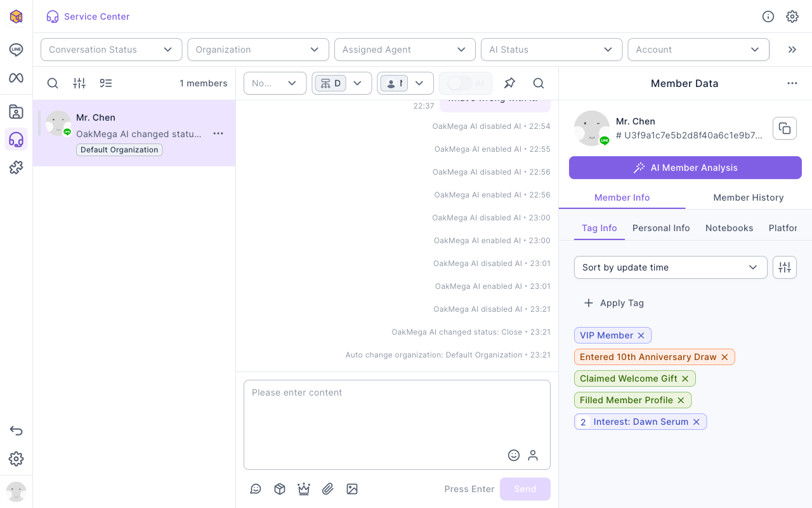Click Apply Tag
This screenshot has height=508, width=812.
[613, 303]
